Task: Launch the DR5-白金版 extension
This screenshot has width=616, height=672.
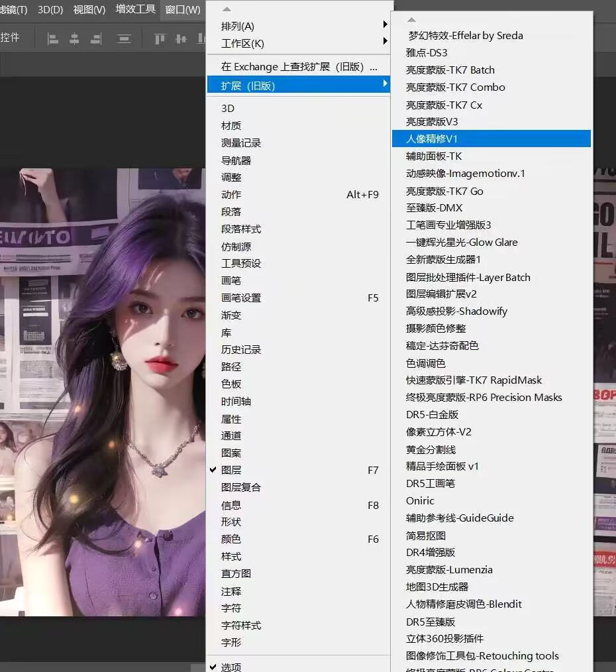Action: coord(432,414)
